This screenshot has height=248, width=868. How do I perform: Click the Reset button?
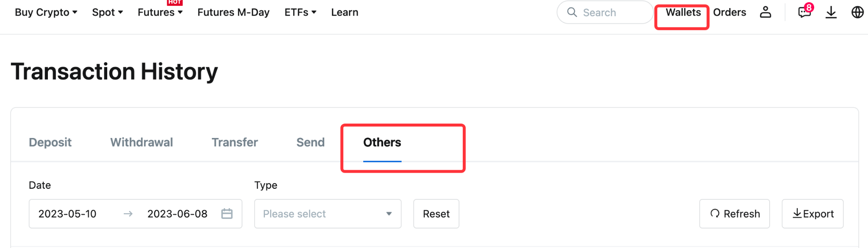click(x=436, y=214)
